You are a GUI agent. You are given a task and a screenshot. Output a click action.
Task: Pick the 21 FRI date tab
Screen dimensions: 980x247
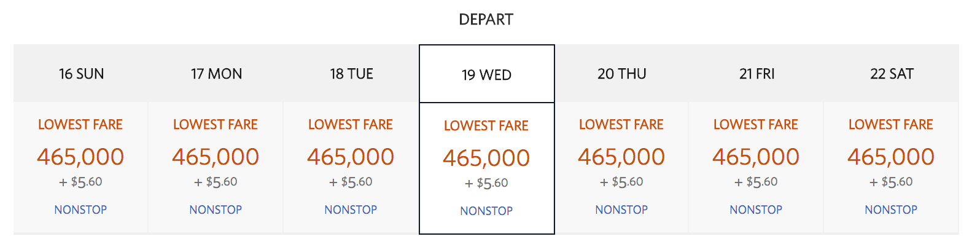click(756, 74)
